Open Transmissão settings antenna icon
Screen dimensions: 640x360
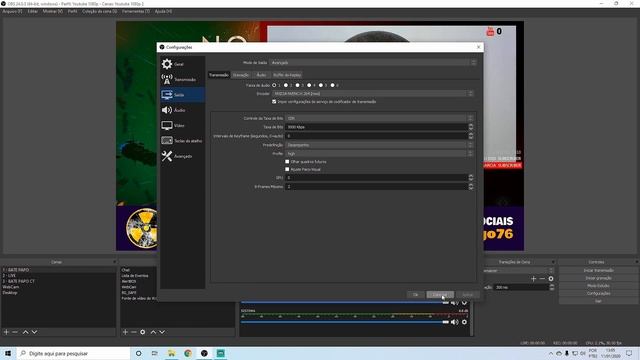click(x=167, y=79)
